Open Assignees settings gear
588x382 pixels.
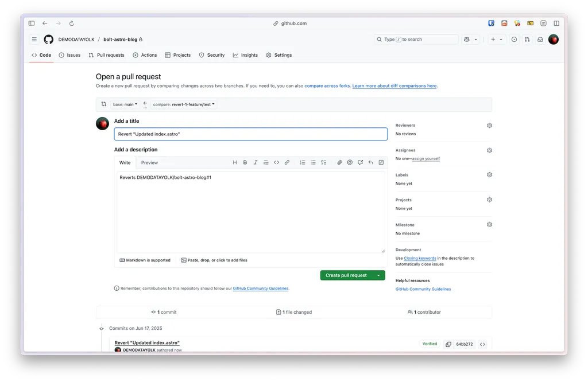pos(489,150)
